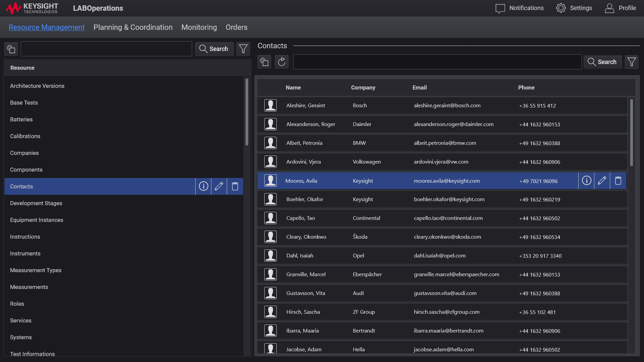Click new-item icon beside resource search box
Screen dimensions: 644x362
tap(11, 49)
